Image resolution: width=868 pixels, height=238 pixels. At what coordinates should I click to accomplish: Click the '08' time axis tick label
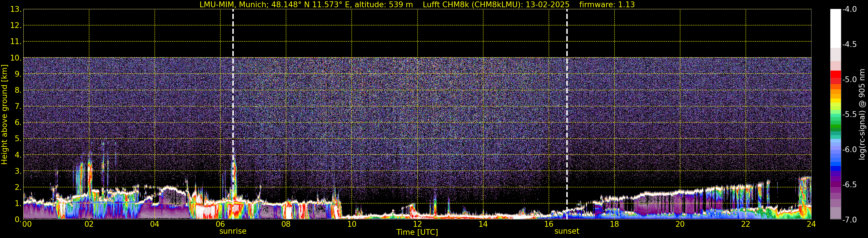point(286,224)
